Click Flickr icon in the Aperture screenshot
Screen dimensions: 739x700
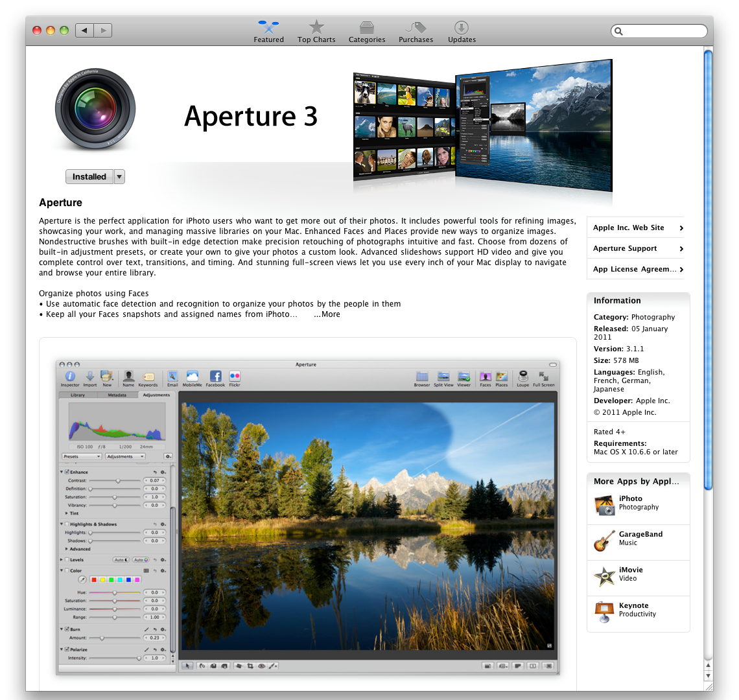pos(235,379)
